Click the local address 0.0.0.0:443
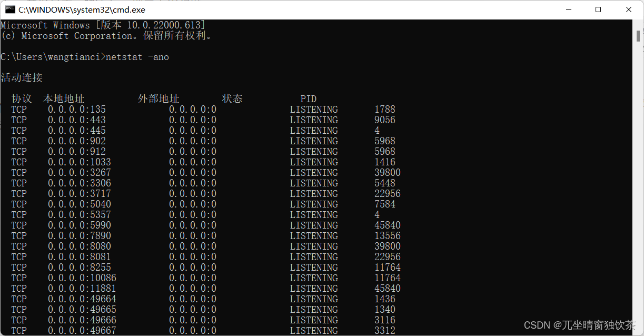Screen dimensions: 644x336 pos(77,120)
